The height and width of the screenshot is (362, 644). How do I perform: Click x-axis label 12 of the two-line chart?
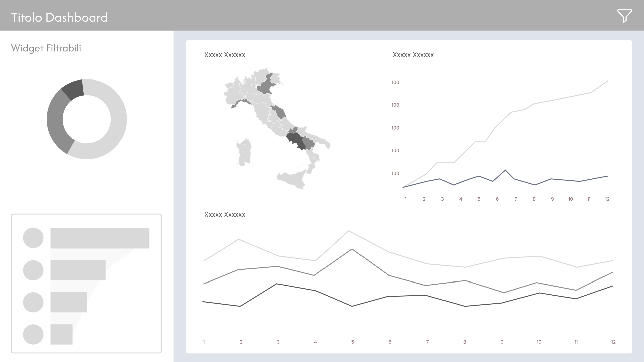pyautogui.click(x=607, y=199)
